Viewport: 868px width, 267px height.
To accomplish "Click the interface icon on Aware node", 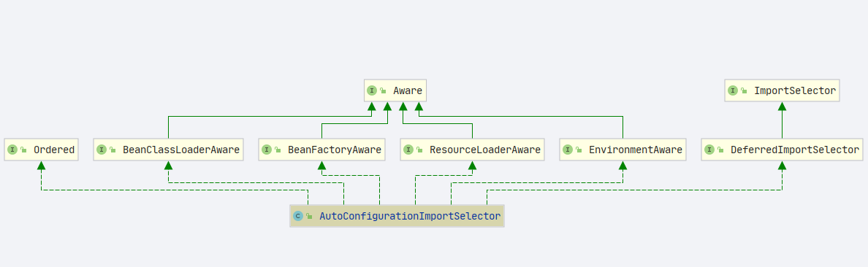I will coord(372,90).
